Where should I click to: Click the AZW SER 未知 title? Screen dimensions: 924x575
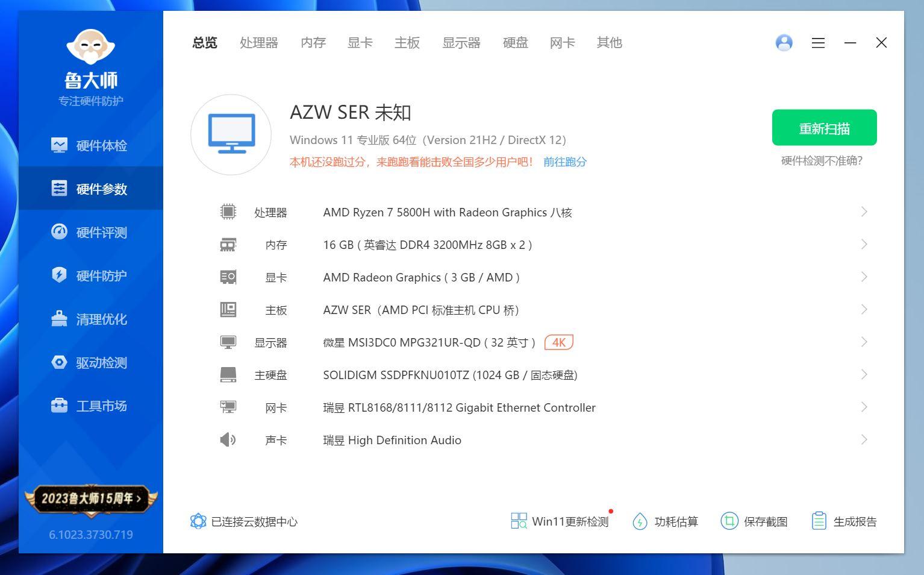coord(351,112)
